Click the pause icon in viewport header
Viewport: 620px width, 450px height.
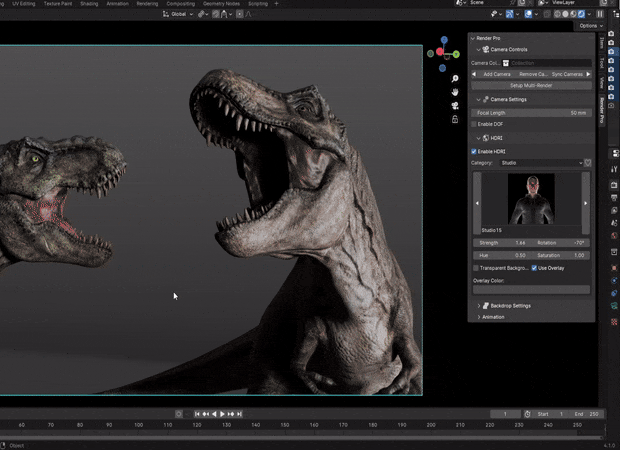tap(601, 14)
